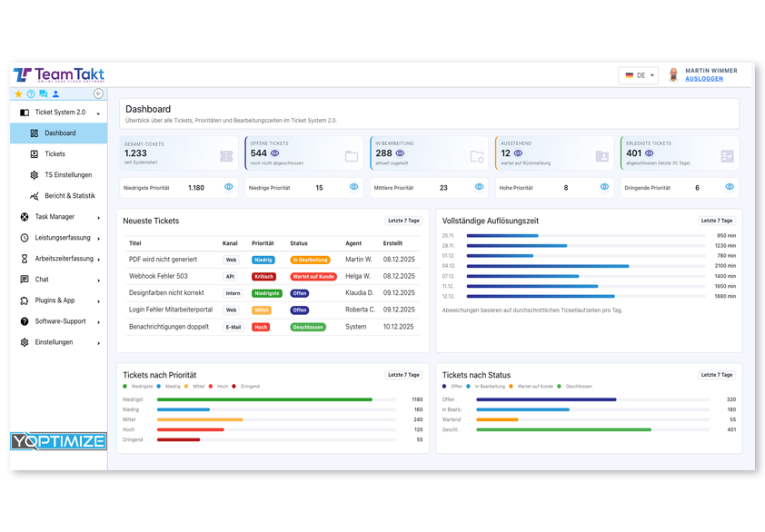The height and width of the screenshot is (532, 765).
Task: Click the Plugins & App icon
Action: 23,300
